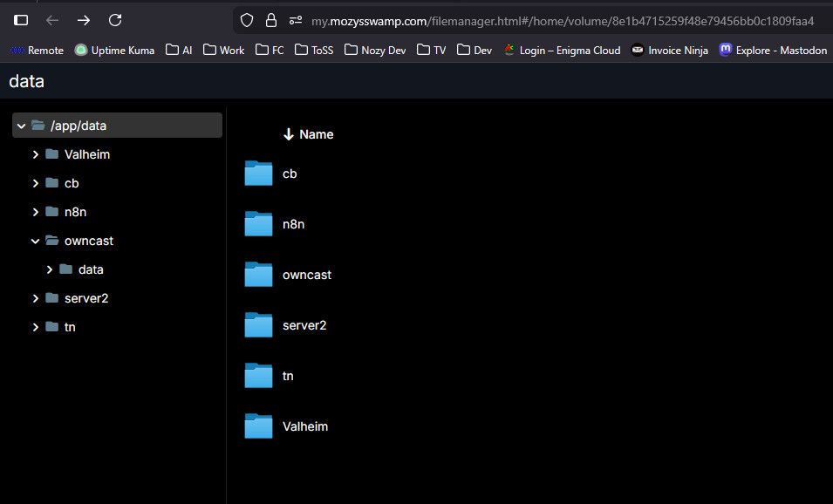
Task: Click the shield tracking protection icon
Action: 247,20
